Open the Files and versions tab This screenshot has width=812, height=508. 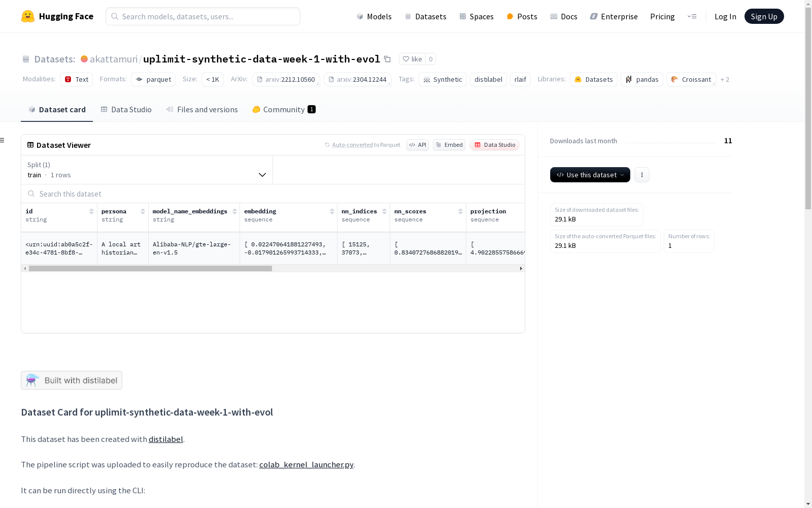pos(202,109)
